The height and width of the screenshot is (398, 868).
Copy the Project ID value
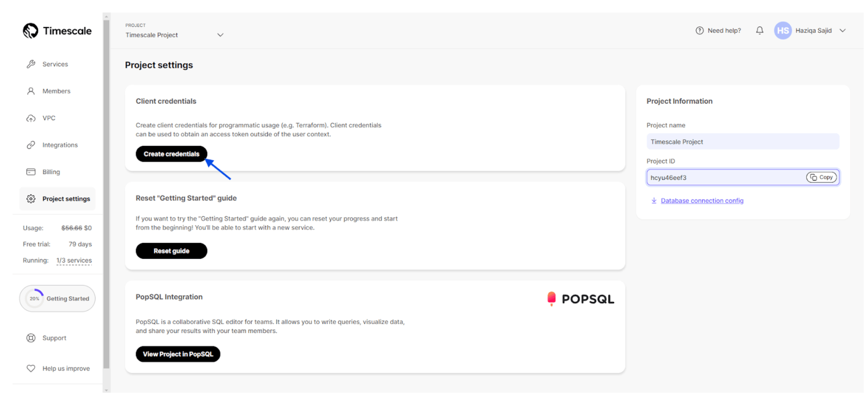point(821,177)
